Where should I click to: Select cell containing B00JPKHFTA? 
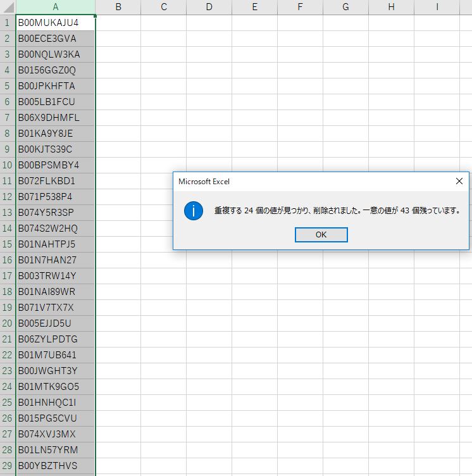(56, 86)
